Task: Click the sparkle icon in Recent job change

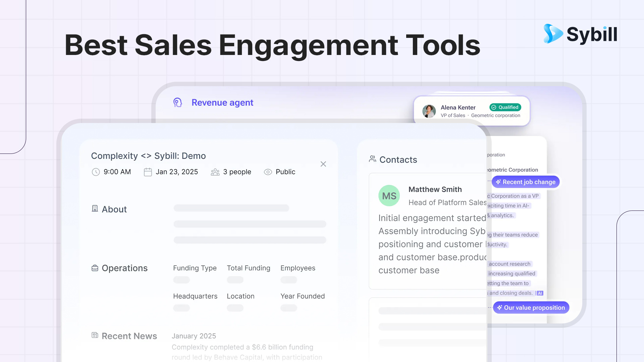Action: tap(498, 182)
